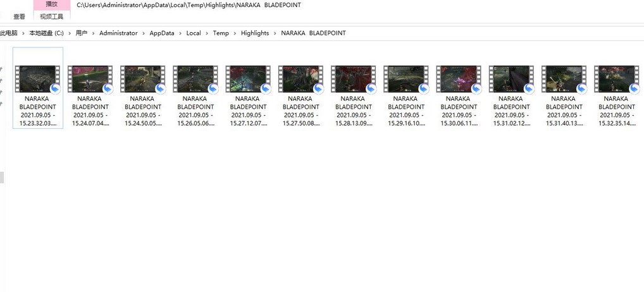
Task: Switch to the 查看 ribbon tab
Action: [x=20, y=17]
